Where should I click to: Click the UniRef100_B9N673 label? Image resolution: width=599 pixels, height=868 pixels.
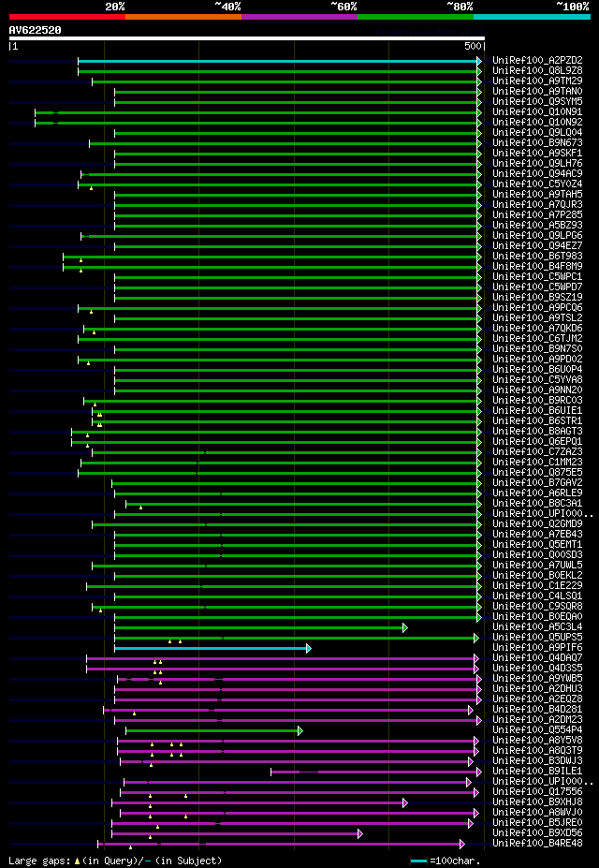coord(537,143)
